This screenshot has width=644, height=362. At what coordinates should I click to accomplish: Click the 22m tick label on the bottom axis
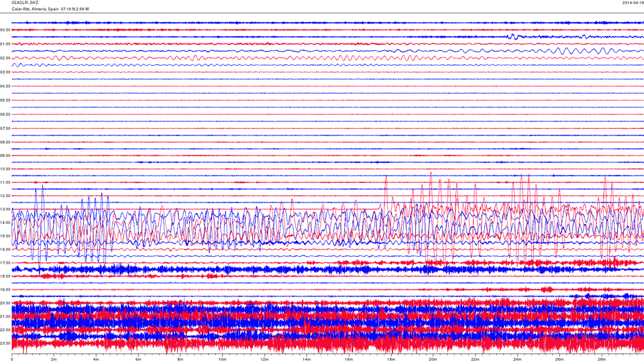tap(475, 359)
